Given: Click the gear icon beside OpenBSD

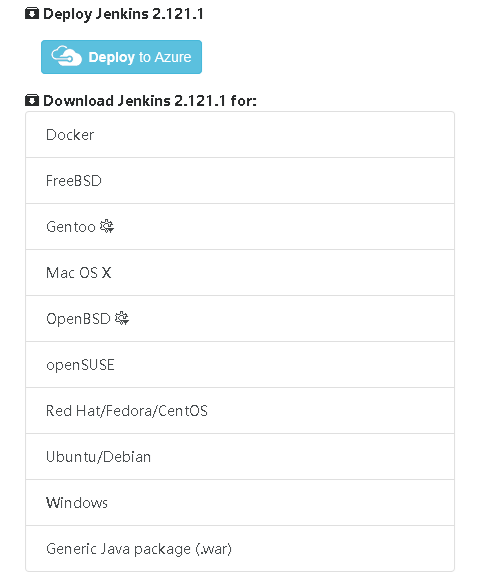Looking at the screenshot, I should click(122, 318).
